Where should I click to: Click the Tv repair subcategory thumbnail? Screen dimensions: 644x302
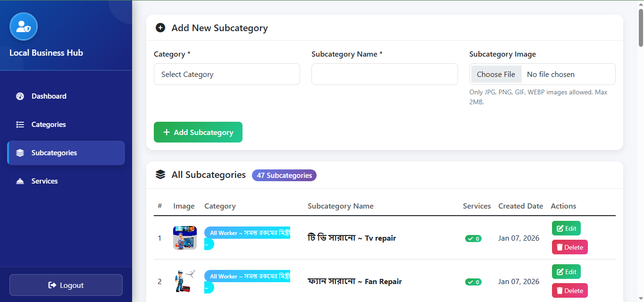point(185,238)
